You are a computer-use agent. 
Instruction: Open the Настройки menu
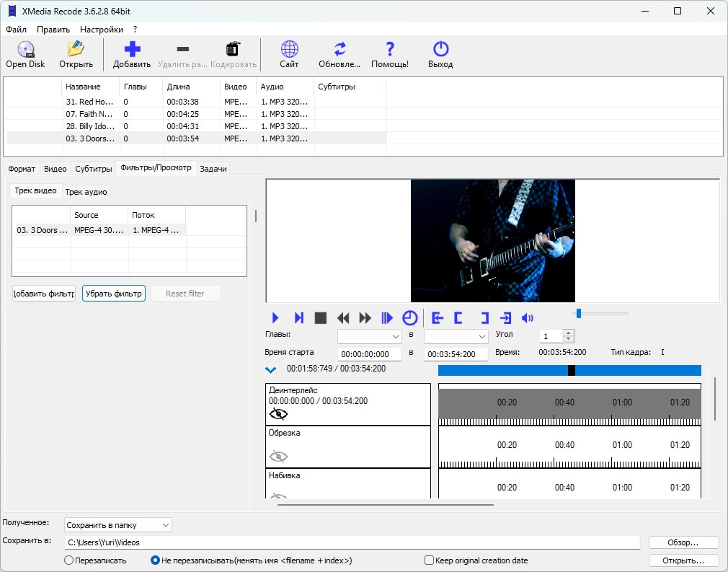tap(101, 30)
